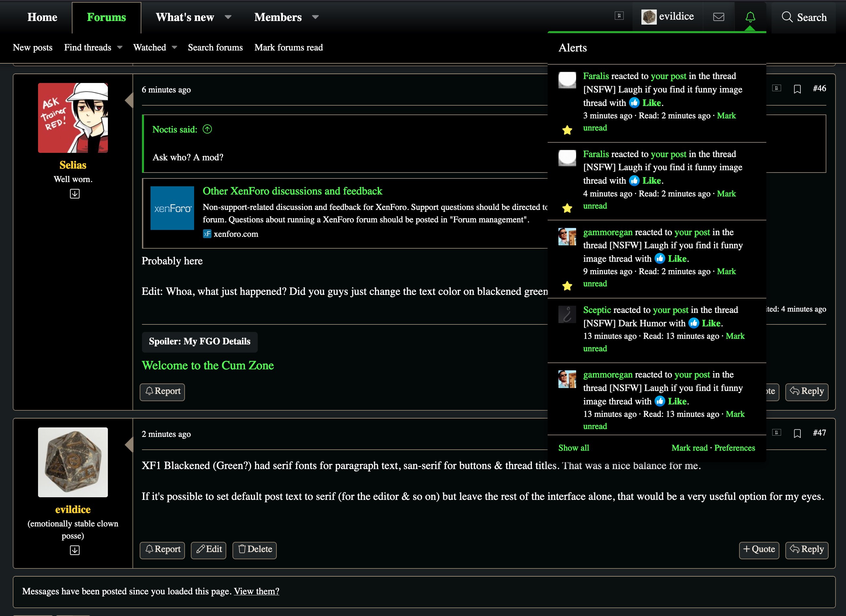Viewport: 846px width, 616px height.
Task: Click the Delete button on post #47
Action: tap(254, 550)
